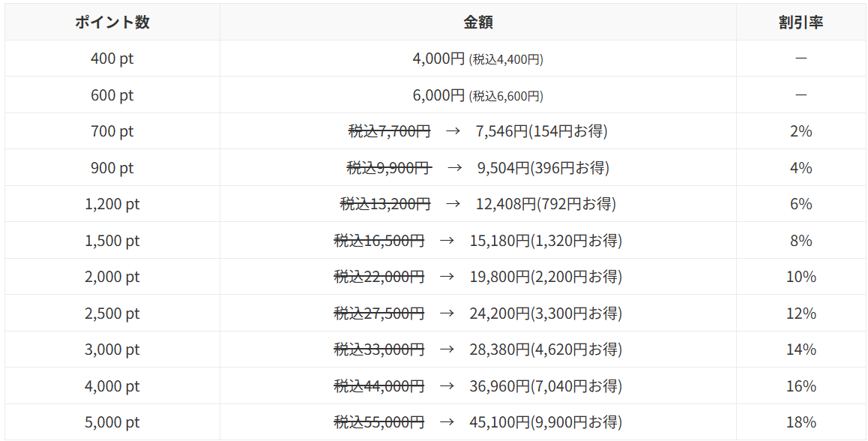Click the 900 pt row label
Screen dimensions: 868x441
[x=112, y=168]
